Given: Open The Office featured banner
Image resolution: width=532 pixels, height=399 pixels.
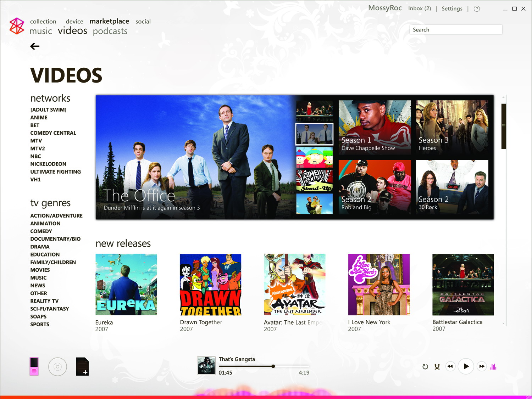Looking at the screenshot, I should tap(195, 157).
